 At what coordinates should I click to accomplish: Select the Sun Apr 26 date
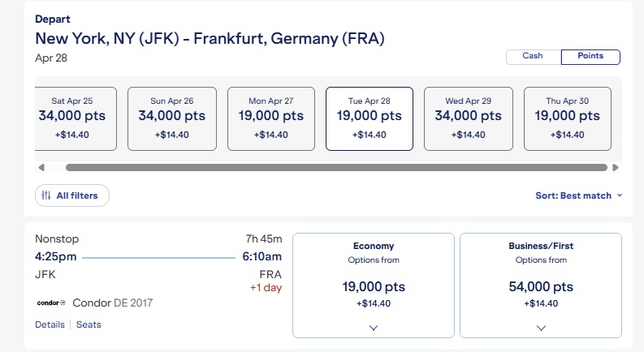pos(172,118)
